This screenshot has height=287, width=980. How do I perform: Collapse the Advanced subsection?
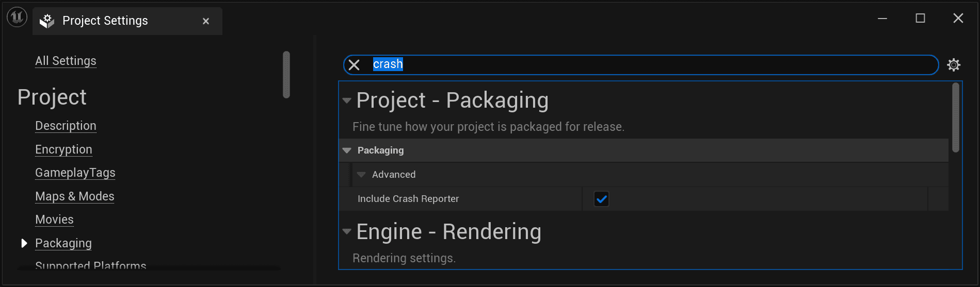tap(361, 175)
